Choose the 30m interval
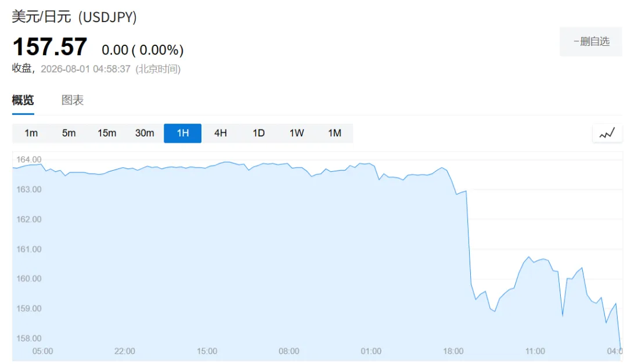 point(145,133)
